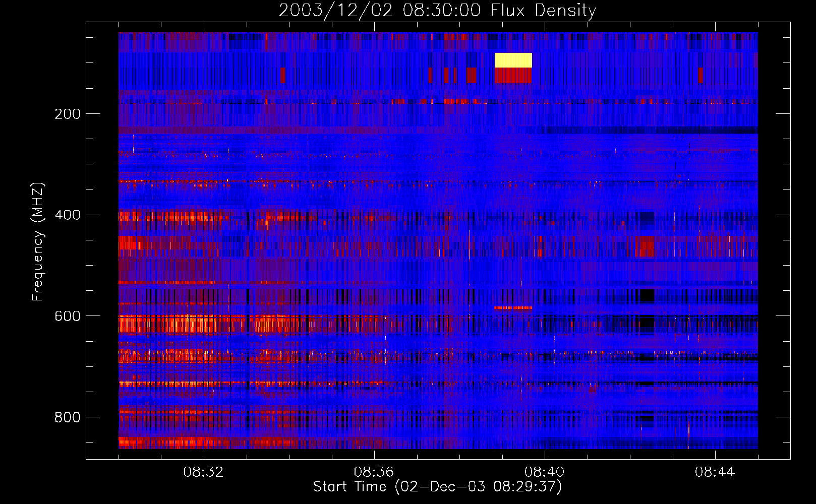The height and width of the screenshot is (504, 816).
Task: Click the 08:36 time tick label
Action: click(374, 472)
